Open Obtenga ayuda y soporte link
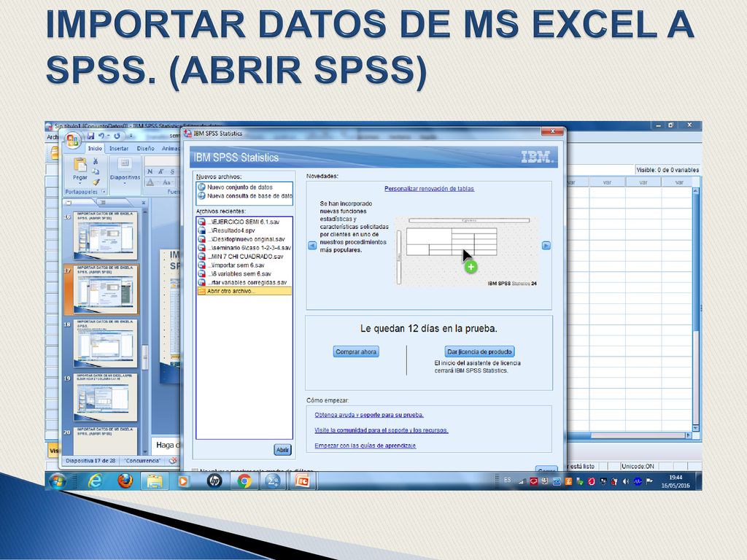747x560 pixels. [368, 415]
